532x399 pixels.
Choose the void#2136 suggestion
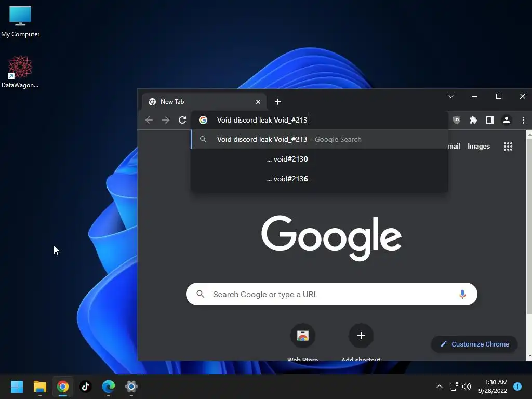(x=320, y=179)
